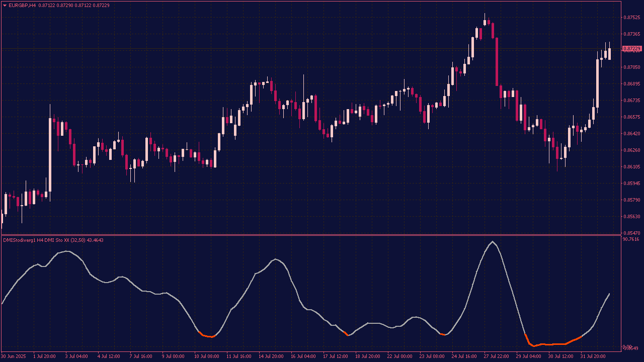The image size is (644, 362).
Task: Click the 0.87525 price scale label
Action: pos(632,18)
